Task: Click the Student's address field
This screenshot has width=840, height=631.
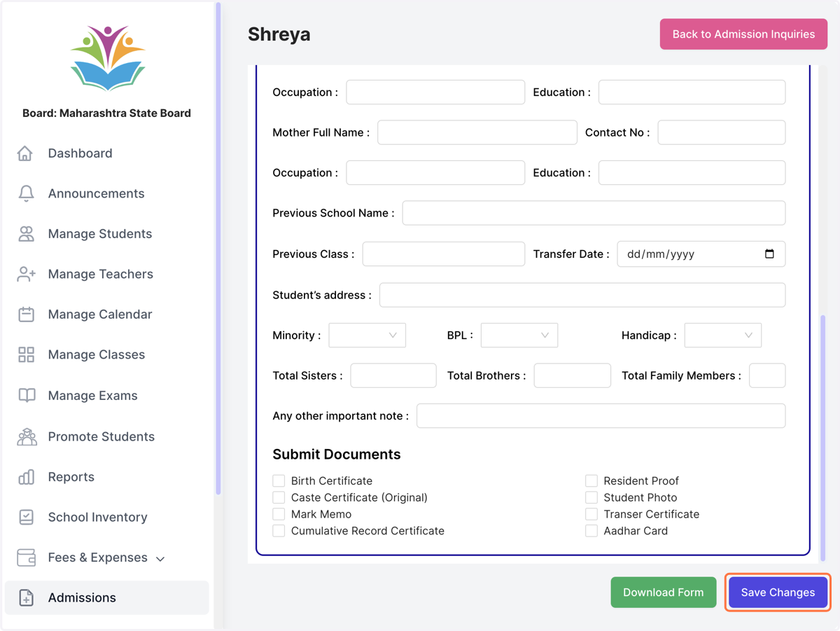Action: [582, 295]
